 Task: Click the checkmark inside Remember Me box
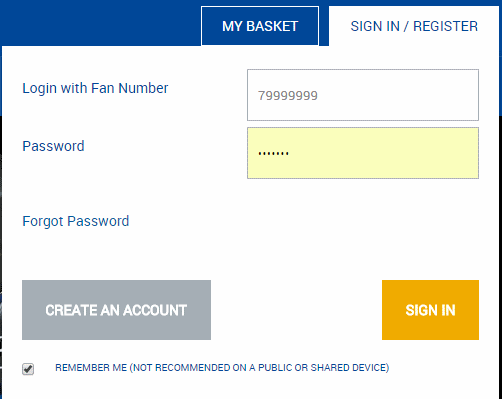tap(28, 369)
